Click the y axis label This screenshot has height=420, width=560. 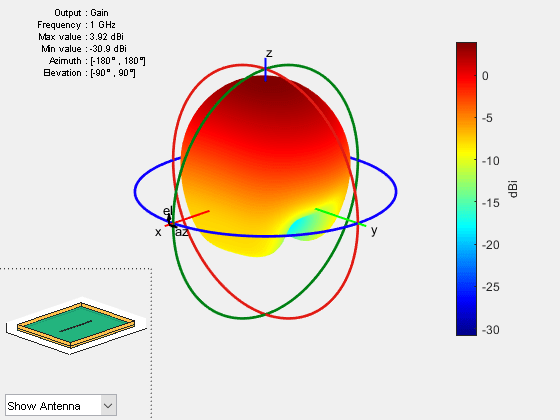pyautogui.click(x=374, y=231)
